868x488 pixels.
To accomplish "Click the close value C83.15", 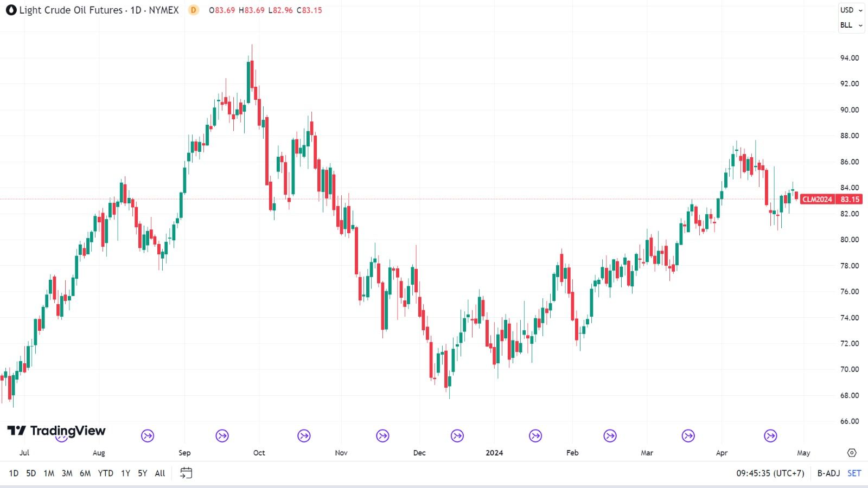I will pos(309,10).
